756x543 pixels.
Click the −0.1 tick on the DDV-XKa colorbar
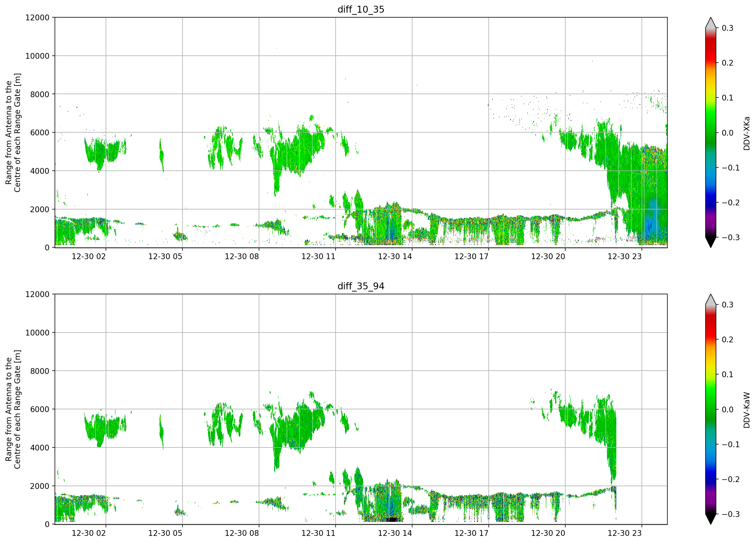click(730, 168)
